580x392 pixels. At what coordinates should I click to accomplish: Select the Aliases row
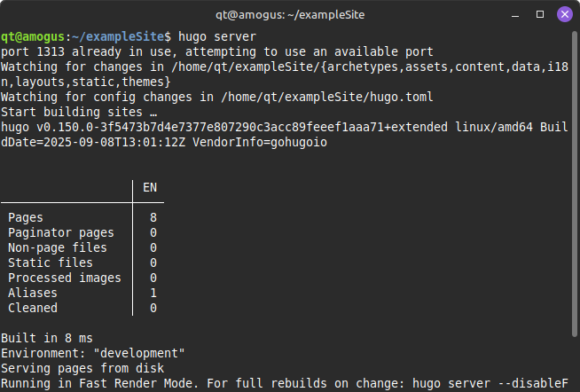[33, 293]
